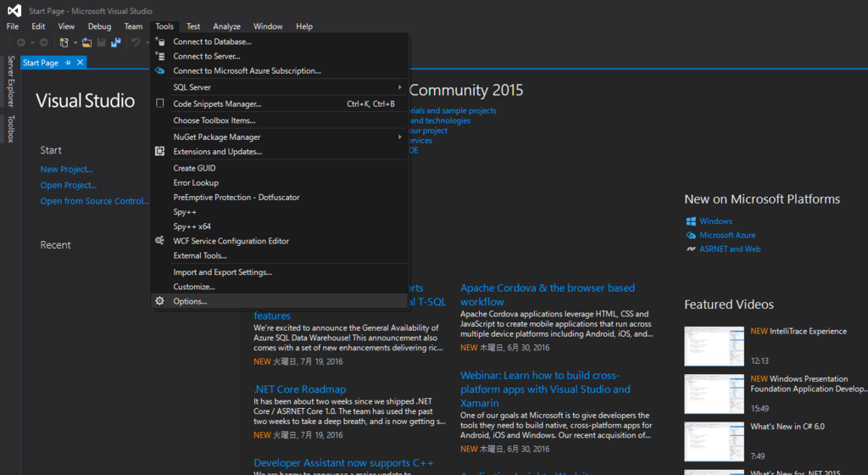868x475 pixels.
Task: Open the Team menu
Action: pos(133,26)
